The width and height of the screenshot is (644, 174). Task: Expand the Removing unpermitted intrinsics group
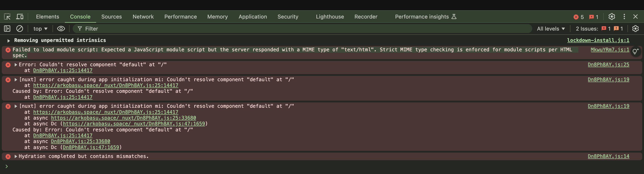[x=8, y=40]
